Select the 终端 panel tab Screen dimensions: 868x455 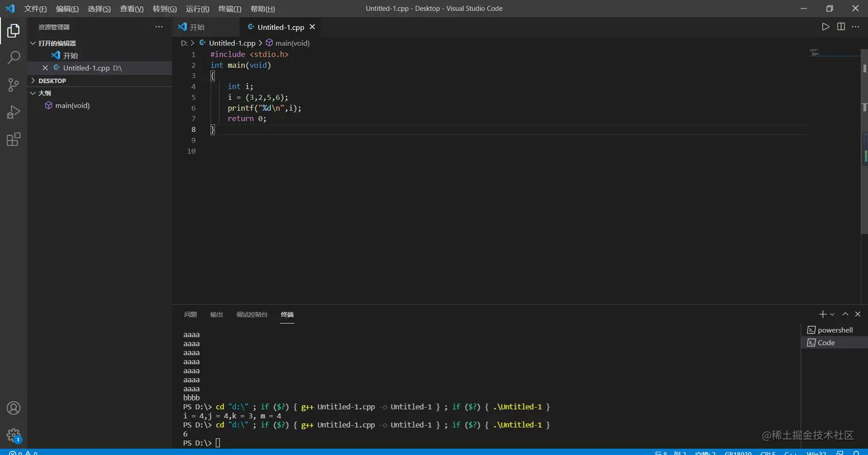[x=287, y=314]
